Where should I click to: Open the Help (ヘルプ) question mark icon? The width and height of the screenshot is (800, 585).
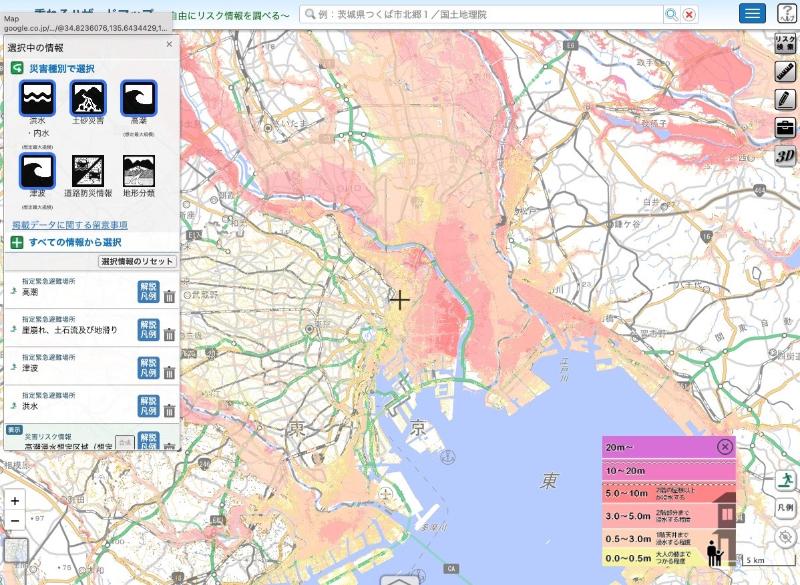point(785,13)
